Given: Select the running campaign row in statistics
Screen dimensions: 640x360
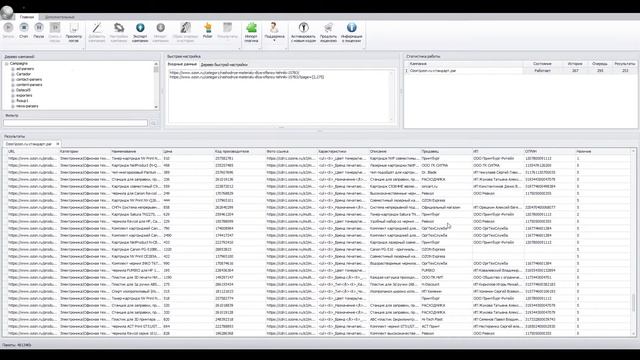Looking at the screenshot, I should click(x=520, y=71).
